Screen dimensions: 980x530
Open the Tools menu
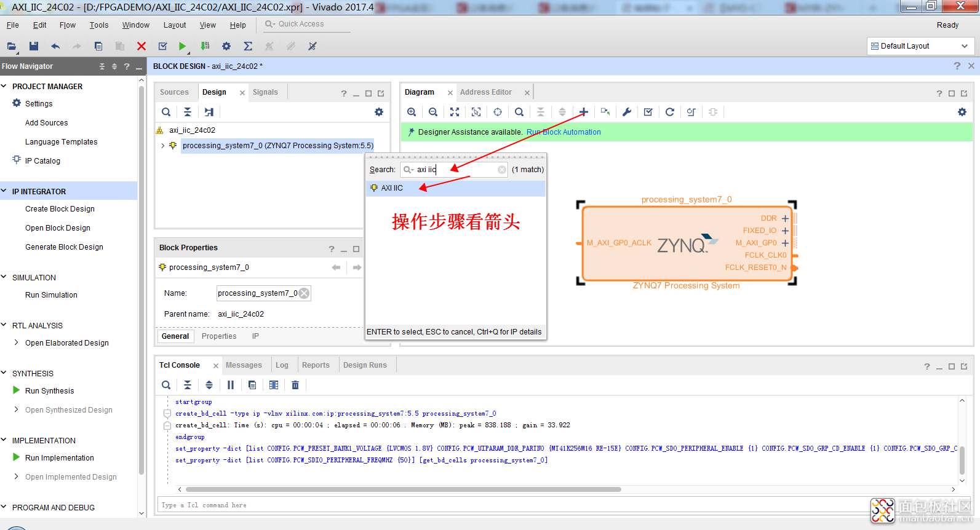click(99, 25)
